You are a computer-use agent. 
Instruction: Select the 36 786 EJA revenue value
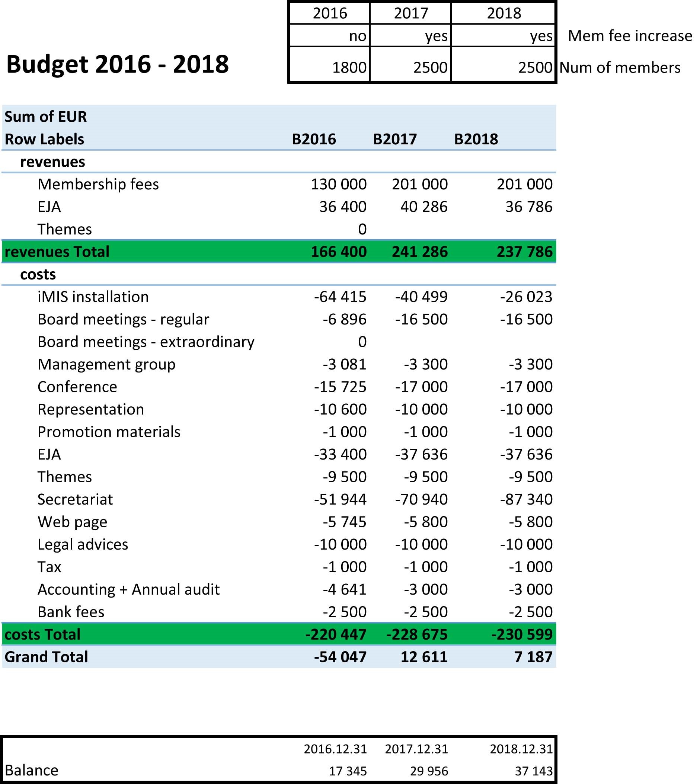529,207
